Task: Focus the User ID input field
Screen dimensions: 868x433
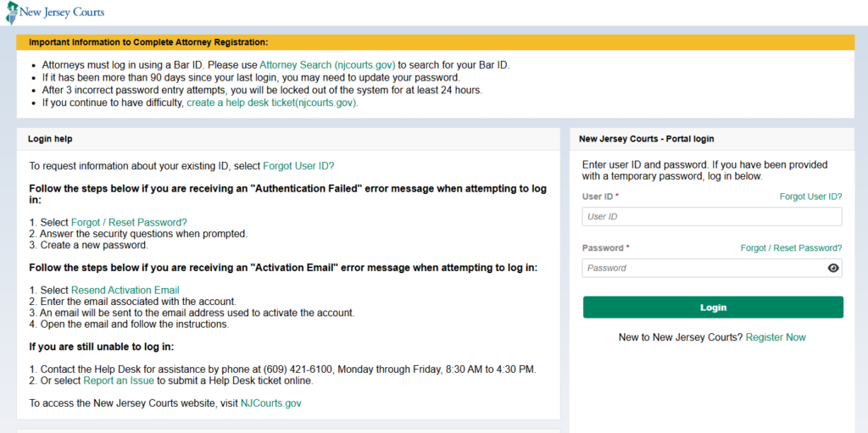Action: click(x=712, y=217)
